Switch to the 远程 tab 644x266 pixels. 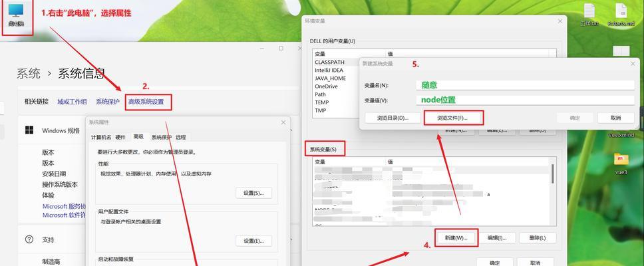[181, 137]
